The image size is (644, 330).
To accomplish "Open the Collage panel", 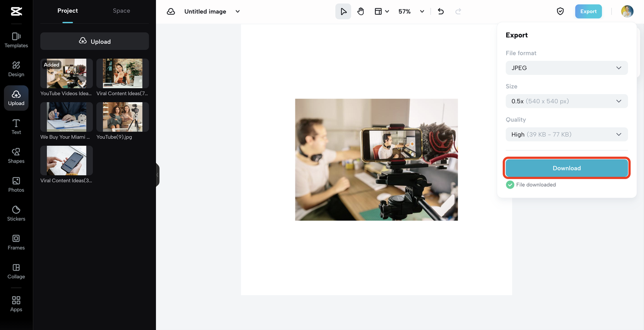I will (16, 271).
